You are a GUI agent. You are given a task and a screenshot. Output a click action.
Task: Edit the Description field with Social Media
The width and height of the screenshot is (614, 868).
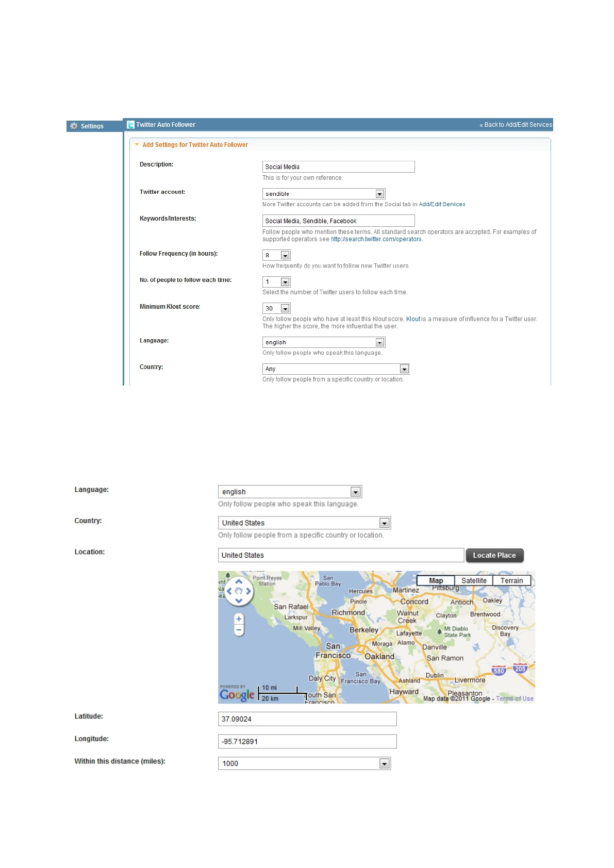coord(338,167)
